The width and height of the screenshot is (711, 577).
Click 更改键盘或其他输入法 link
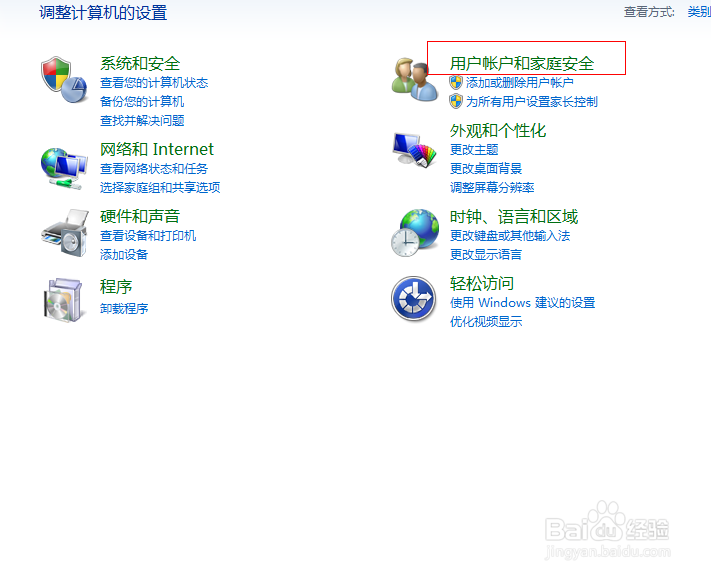click(510, 236)
